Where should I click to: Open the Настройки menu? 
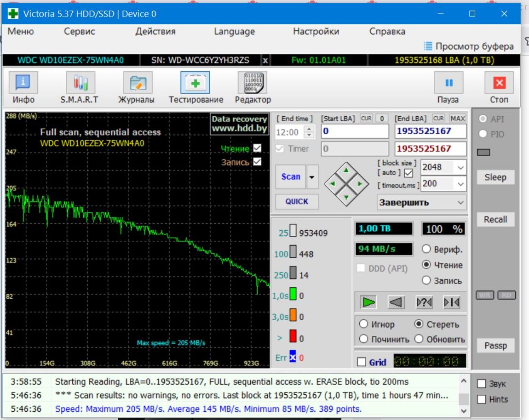tap(316, 31)
